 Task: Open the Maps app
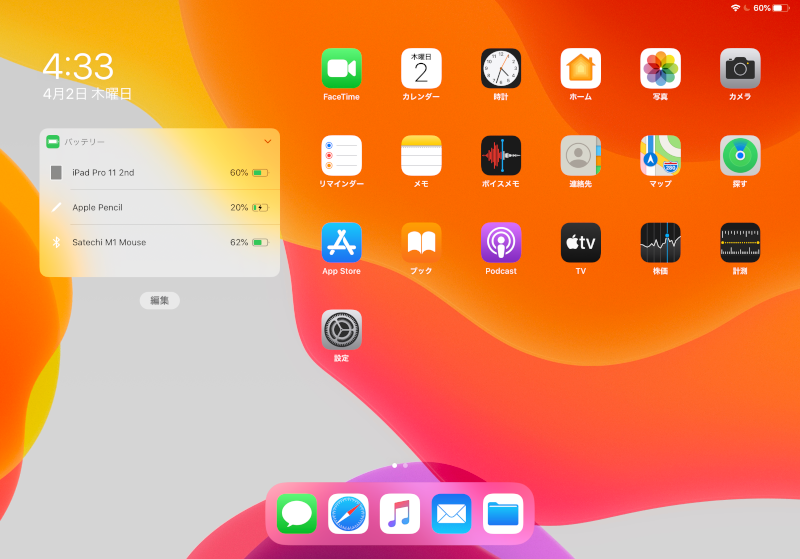[660, 156]
